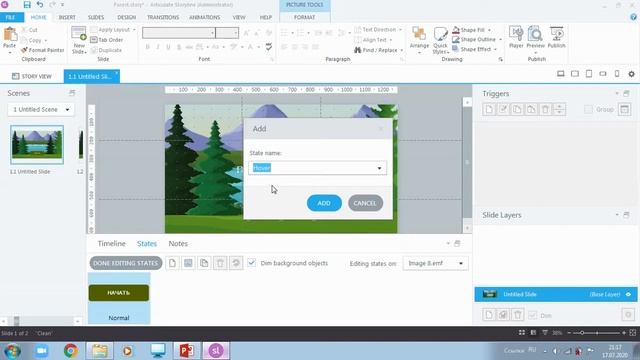Open the Arrange tool

point(419,40)
